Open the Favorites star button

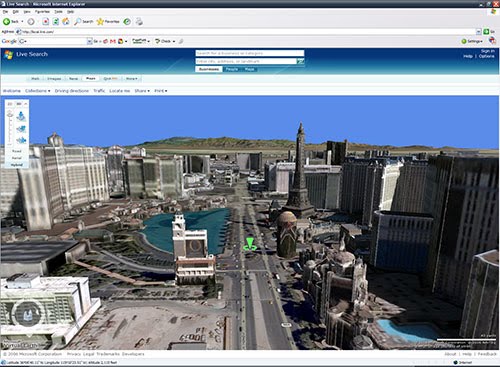[108, 22]
